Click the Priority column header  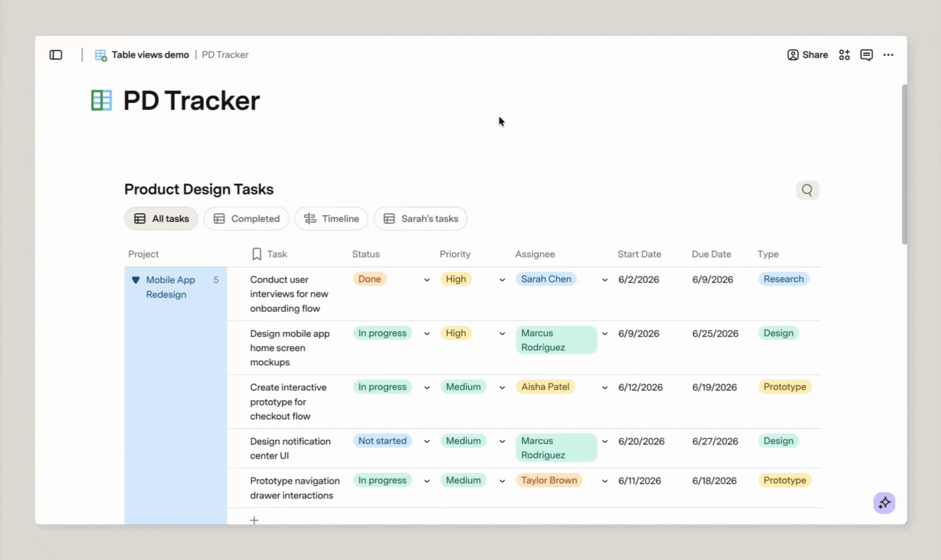(455, 254)
